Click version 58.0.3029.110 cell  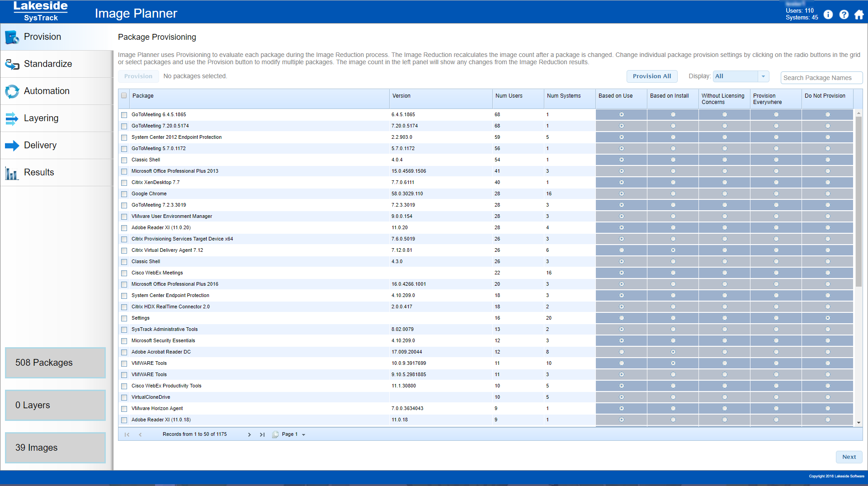(x=407, y=194)
